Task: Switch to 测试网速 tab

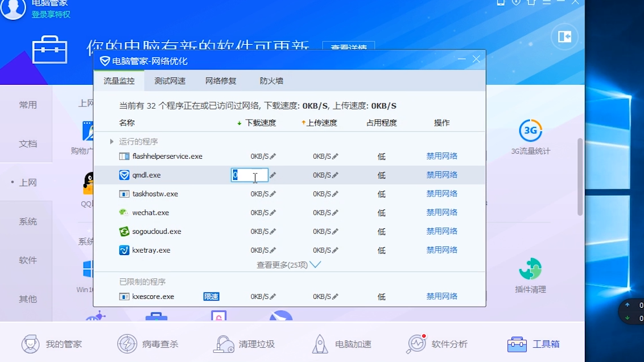Action: pos(170,81)
